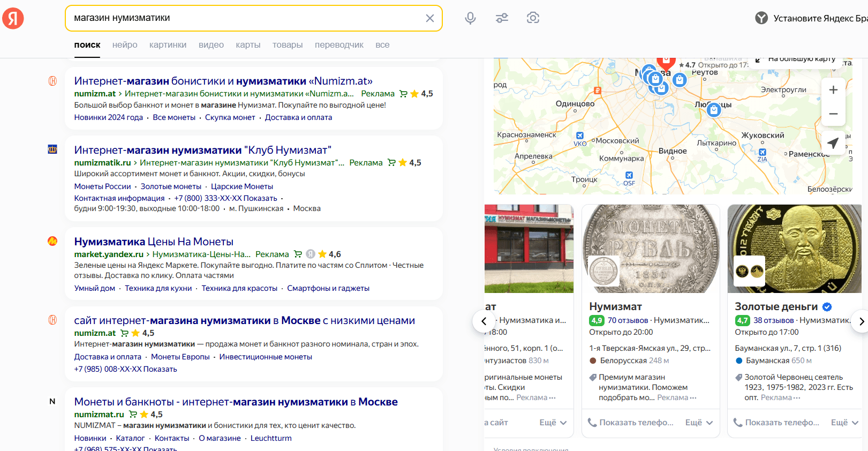Open Монеты и банкноты numizmat.ru result title
The width and height of the screenshot is (868, 451).
(236, 402)
